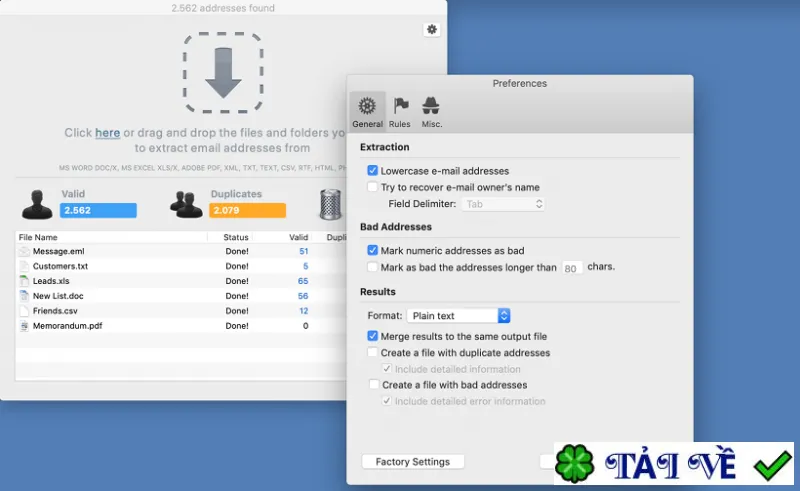Click Done! status of Customers.txt

click(x=237, y=266)
